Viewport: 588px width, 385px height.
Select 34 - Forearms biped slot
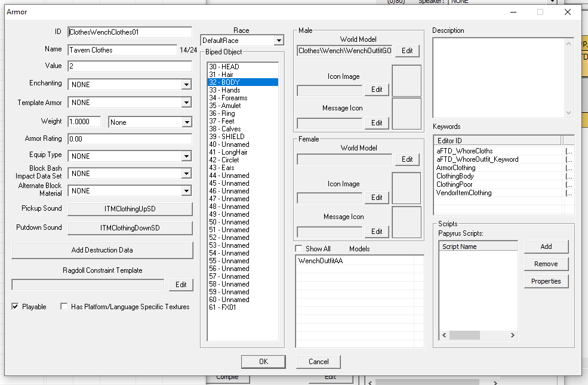[242, 98]
